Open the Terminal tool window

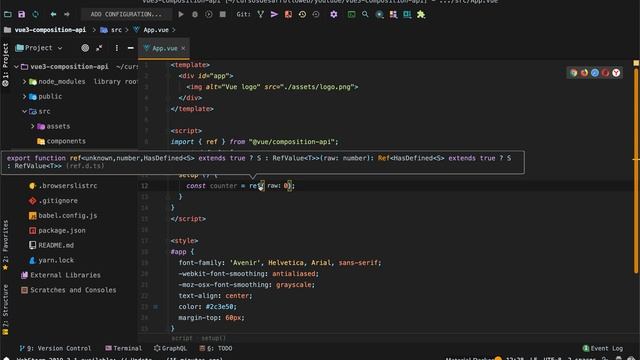(x=124, y=348)
